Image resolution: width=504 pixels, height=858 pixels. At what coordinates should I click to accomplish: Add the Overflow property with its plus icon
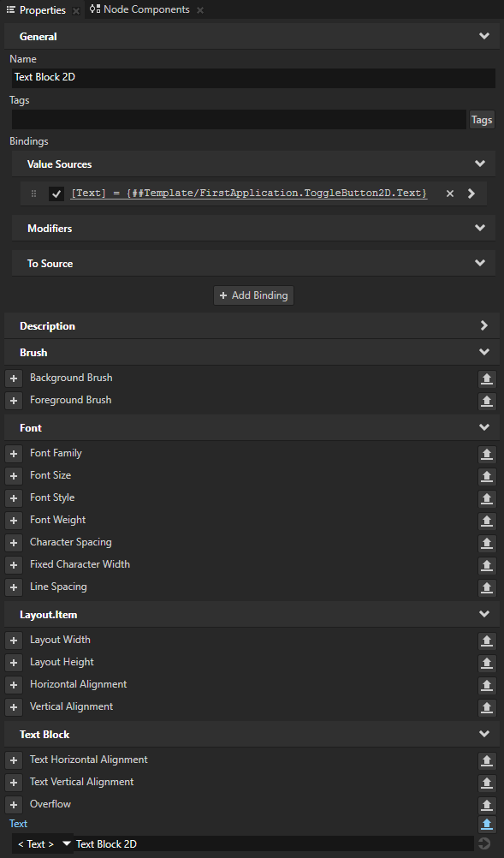(x=13, y=804)
